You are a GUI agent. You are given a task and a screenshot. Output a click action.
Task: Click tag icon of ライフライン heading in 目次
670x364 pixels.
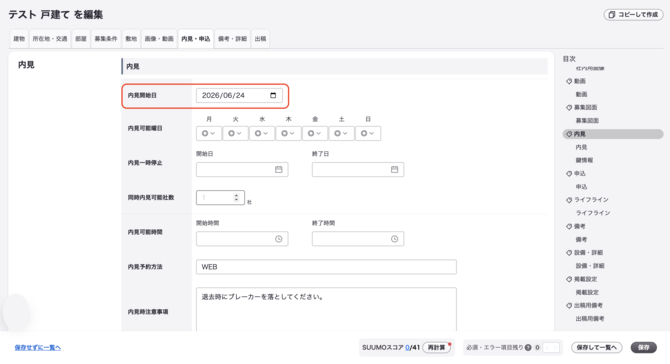(569, 200)
